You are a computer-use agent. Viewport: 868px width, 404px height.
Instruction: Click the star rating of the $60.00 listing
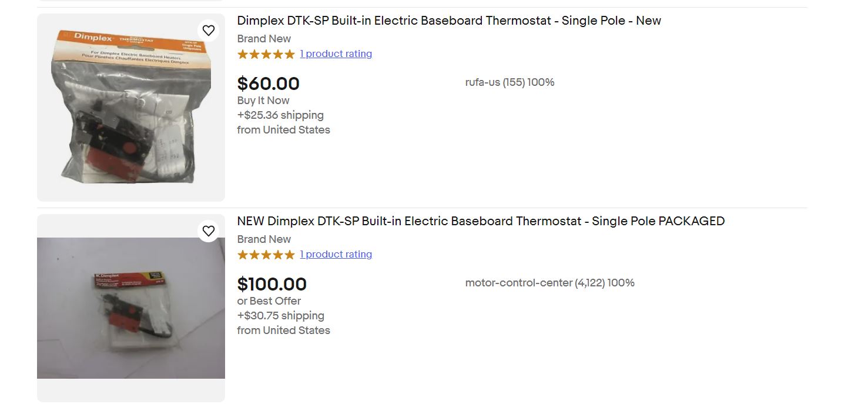pos(266,54)
